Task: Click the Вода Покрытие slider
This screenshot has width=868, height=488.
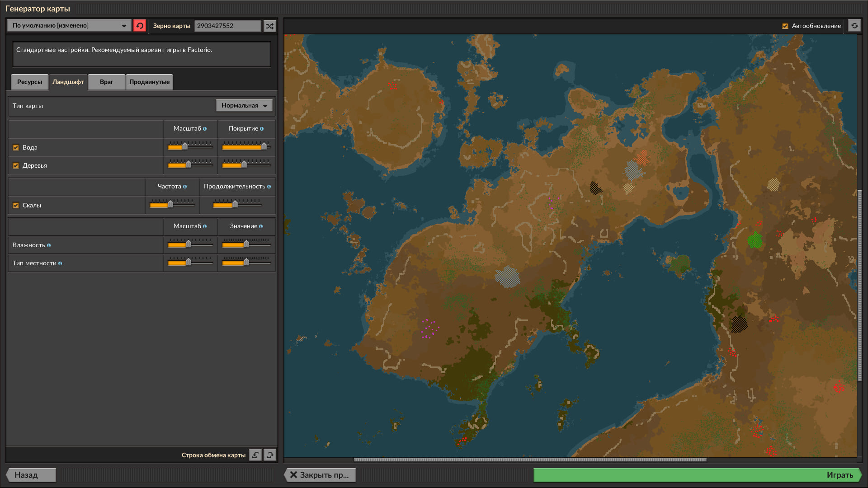Action: 246,146
